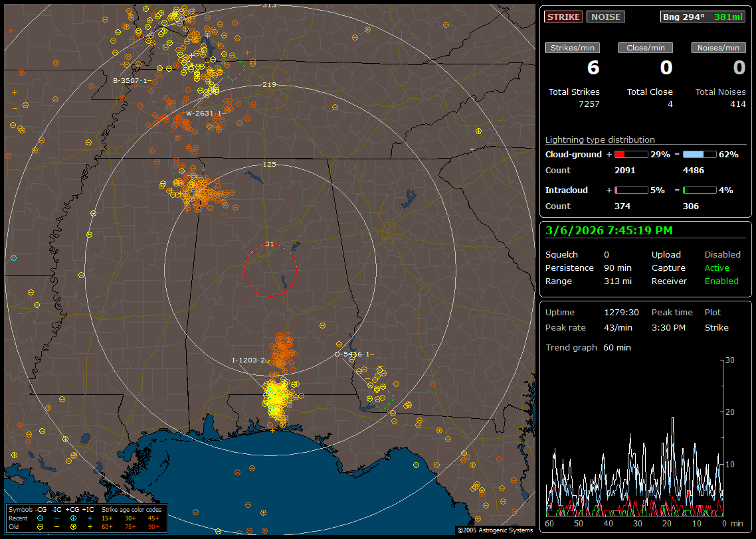
Task: Select storm cell label B-3507-1
Action: pyautogui.click(x=132, y=80)
